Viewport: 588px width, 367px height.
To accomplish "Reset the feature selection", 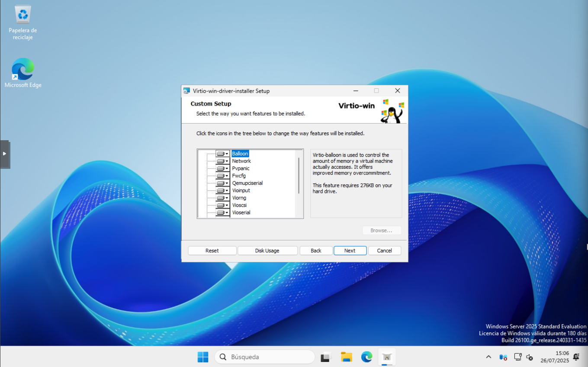I will pyautogui.click(x=212, y=251).
